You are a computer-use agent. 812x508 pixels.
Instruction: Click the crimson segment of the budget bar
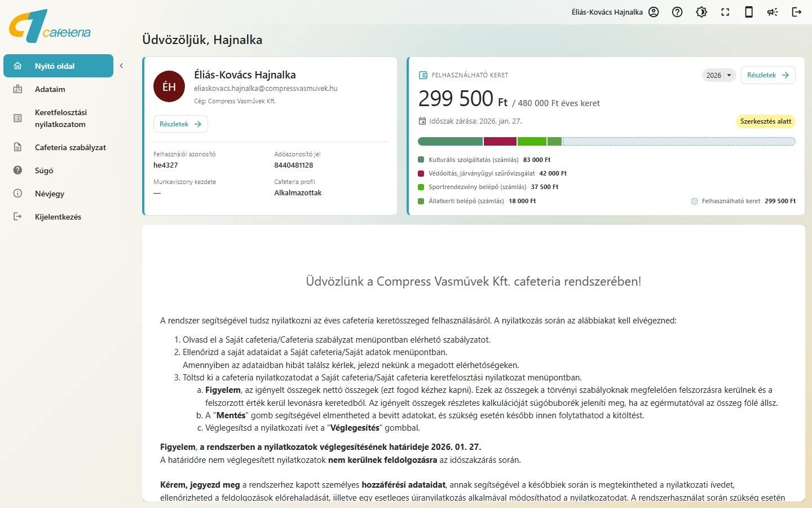pos(500,141)
